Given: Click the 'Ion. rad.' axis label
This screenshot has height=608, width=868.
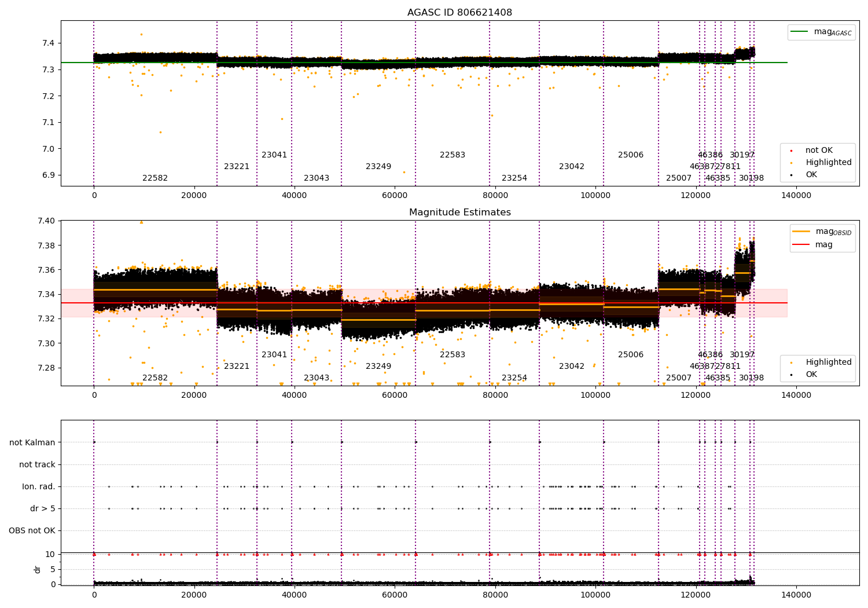Looking at the screenshot, I should pyautogui.click(x=39, y=486).
